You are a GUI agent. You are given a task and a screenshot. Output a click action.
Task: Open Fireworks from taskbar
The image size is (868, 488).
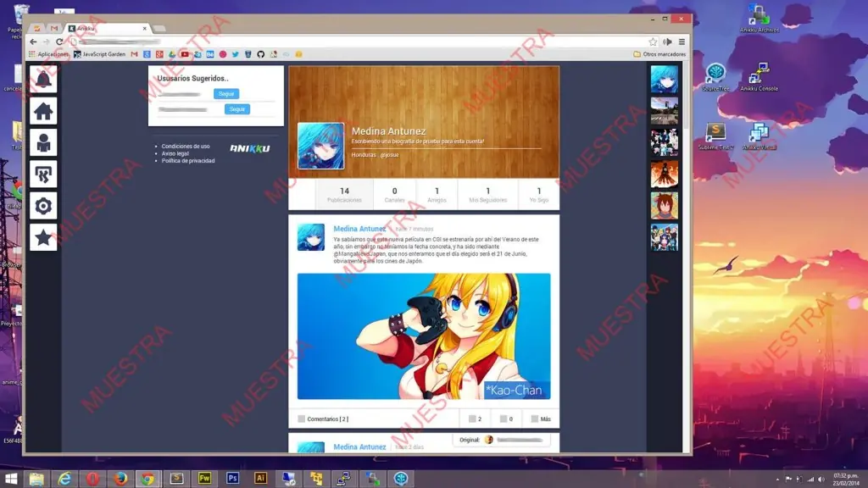coord(204,479)
